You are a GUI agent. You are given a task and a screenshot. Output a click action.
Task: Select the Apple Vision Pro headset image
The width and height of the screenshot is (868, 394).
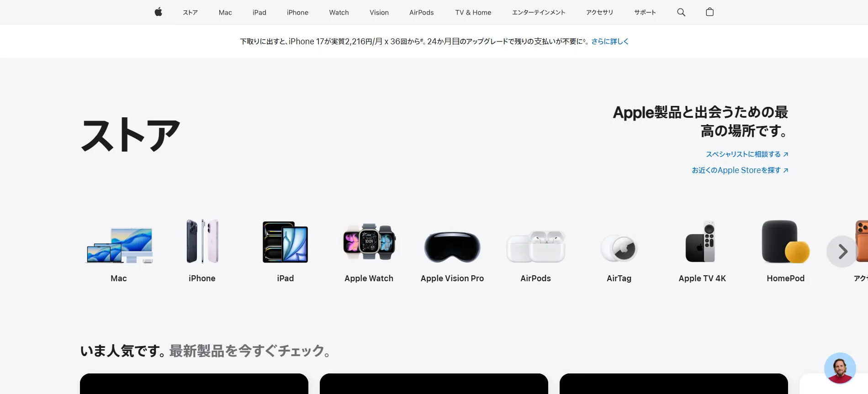pos(452,247)
